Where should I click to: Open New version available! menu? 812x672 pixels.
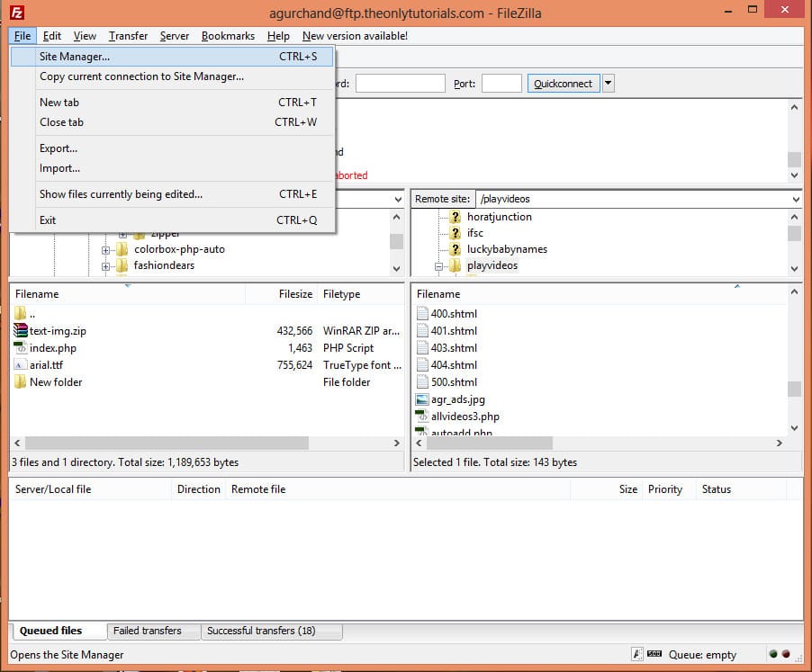(355, 36)
